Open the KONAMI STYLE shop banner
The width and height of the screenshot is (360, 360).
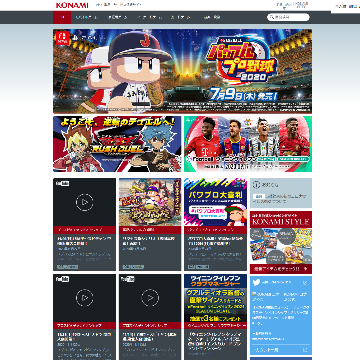281,242
